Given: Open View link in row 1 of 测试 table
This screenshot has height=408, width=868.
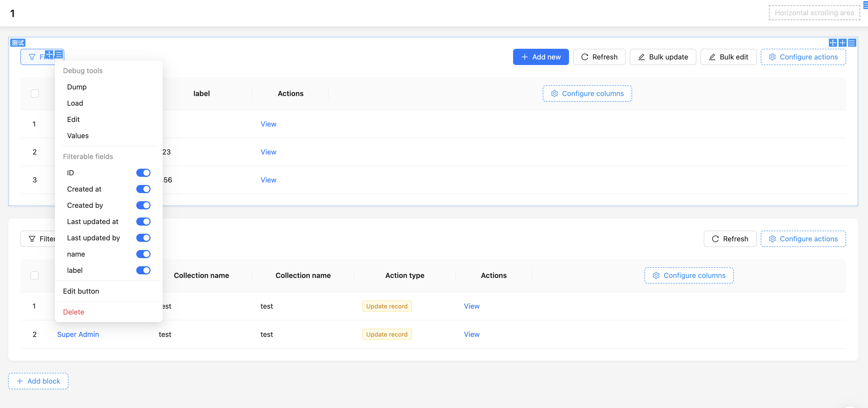Looking at the screenshot, I should 268,124.
